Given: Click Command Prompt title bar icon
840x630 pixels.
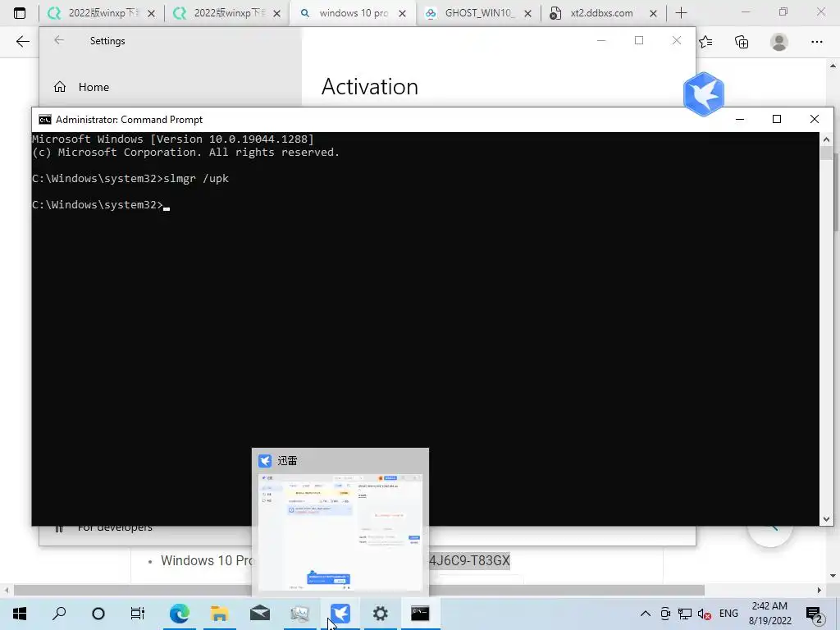Looking at the screenshot, I should point(45,120).
